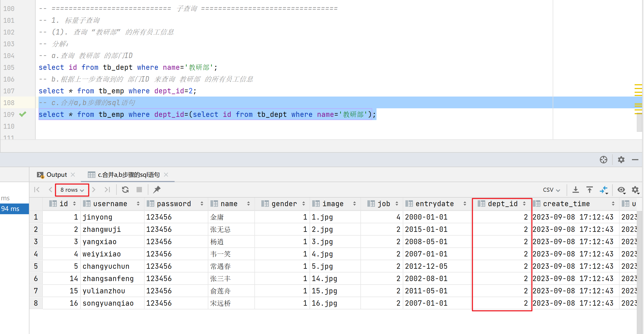Click the zhangwuji username cell
The image size is (644, 334).
coord(112,229)
